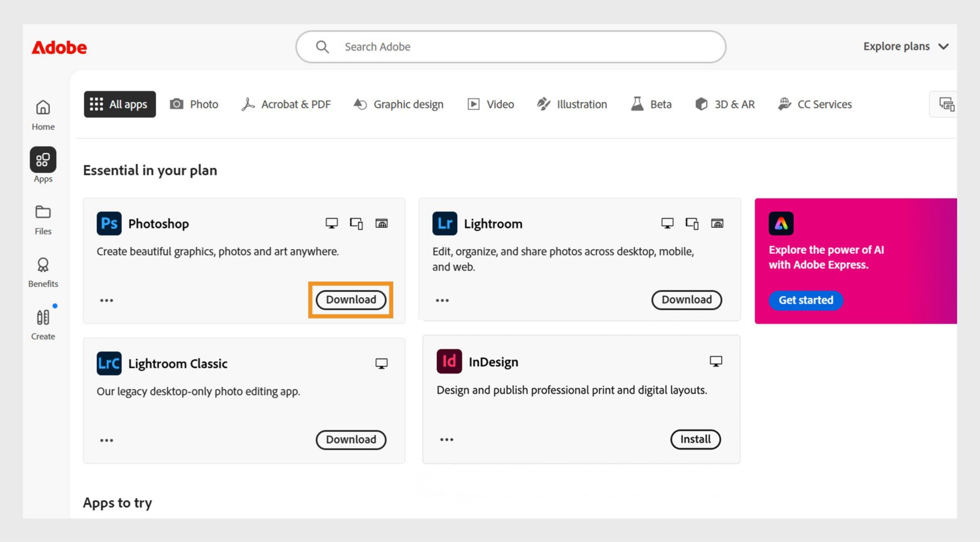Screen dimensions: 980x542
Task: Download Photoshop
Action: tap(351, 300)
